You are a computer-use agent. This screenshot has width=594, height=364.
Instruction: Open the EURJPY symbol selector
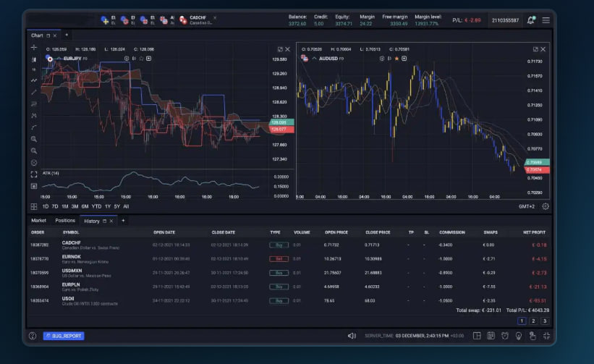[x=72, y=59]
